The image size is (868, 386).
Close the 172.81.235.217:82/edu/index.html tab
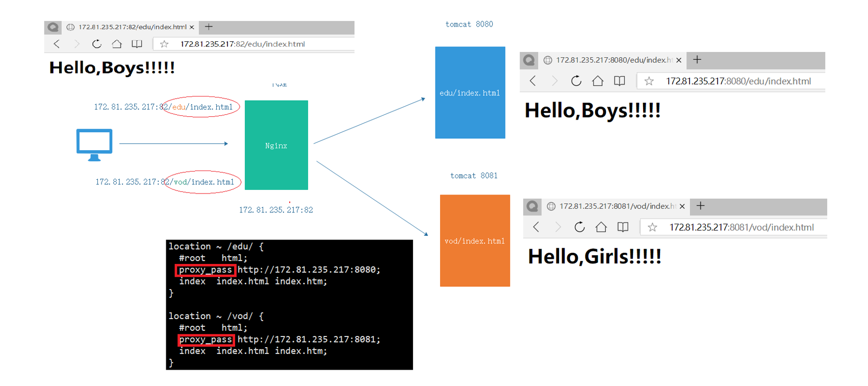click(192, 27)
